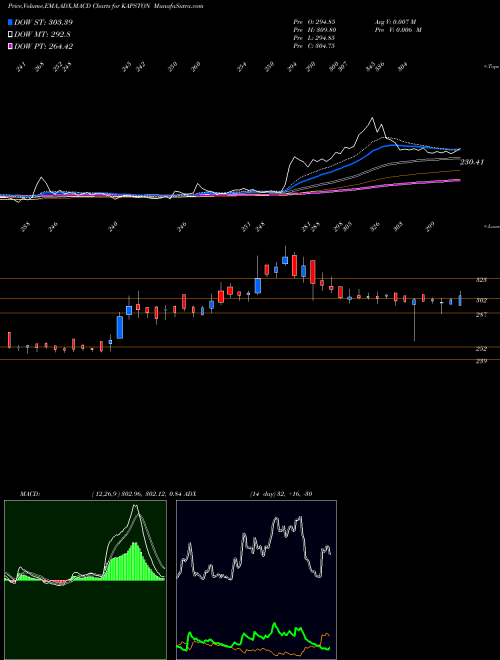Image resolution: width=500 pixels, height=660 pixels.
Task: Click the white price line peak in EMA chart
Action: click(x=372, y=119)
